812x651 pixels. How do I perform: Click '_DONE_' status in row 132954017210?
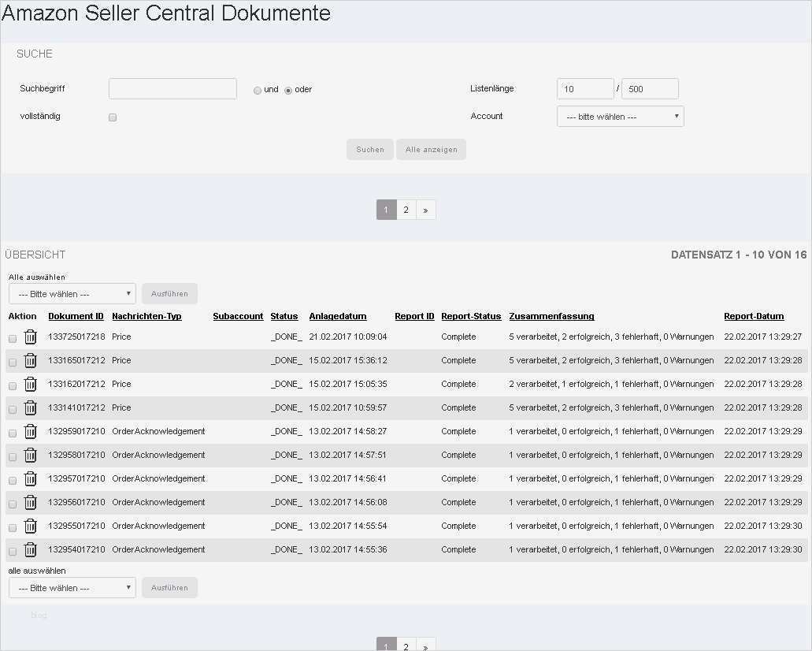click(287, 549)
